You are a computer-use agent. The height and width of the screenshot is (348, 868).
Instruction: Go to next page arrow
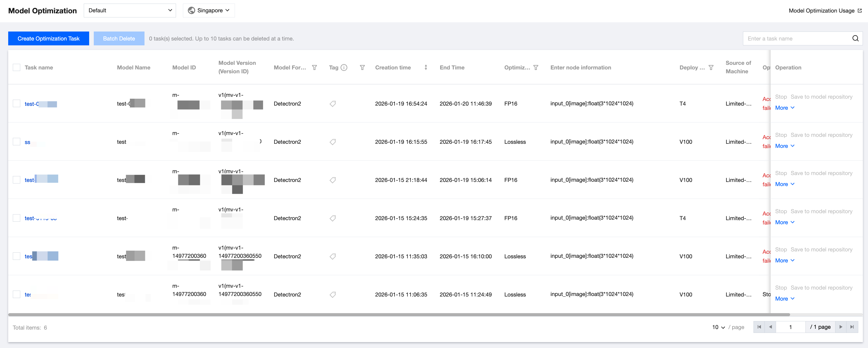[x=841, y=327]
